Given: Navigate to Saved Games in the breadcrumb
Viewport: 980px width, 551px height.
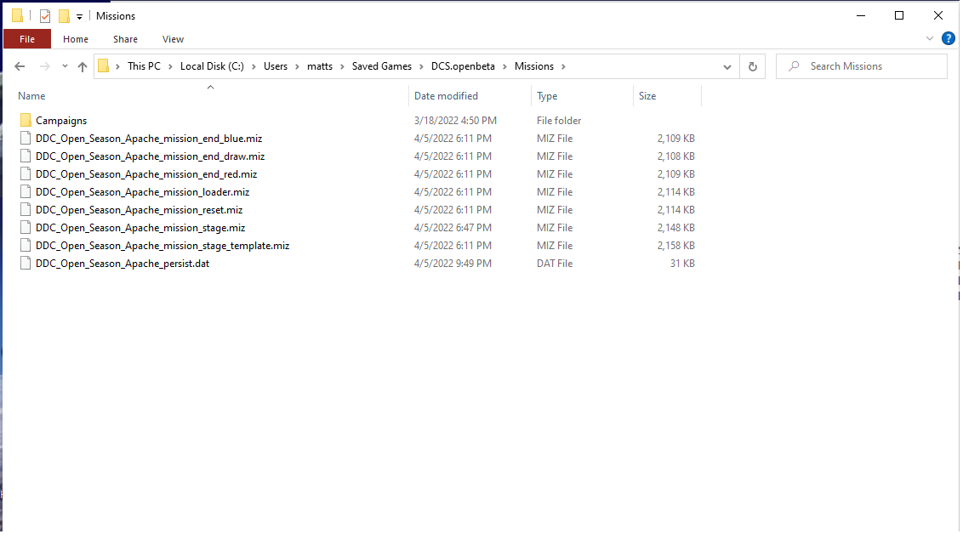Looking at the screenshot, I should coord(382,66).
